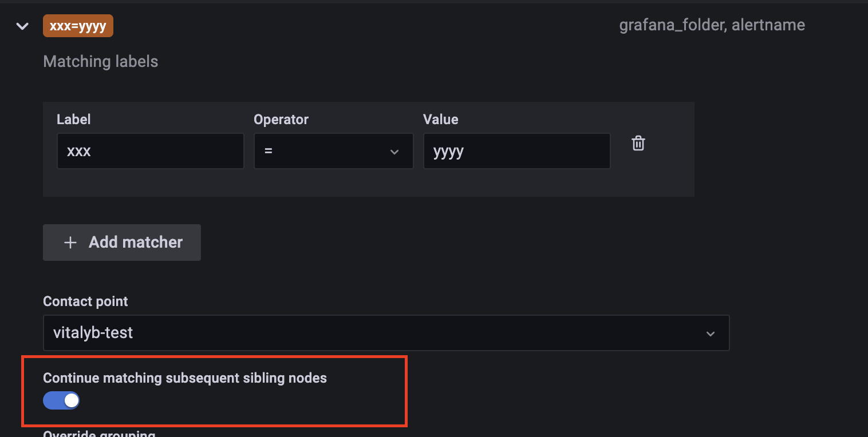868x437 pixels.
Task: Collapse the xxx=yyyy route row
Action: point(22,26)
